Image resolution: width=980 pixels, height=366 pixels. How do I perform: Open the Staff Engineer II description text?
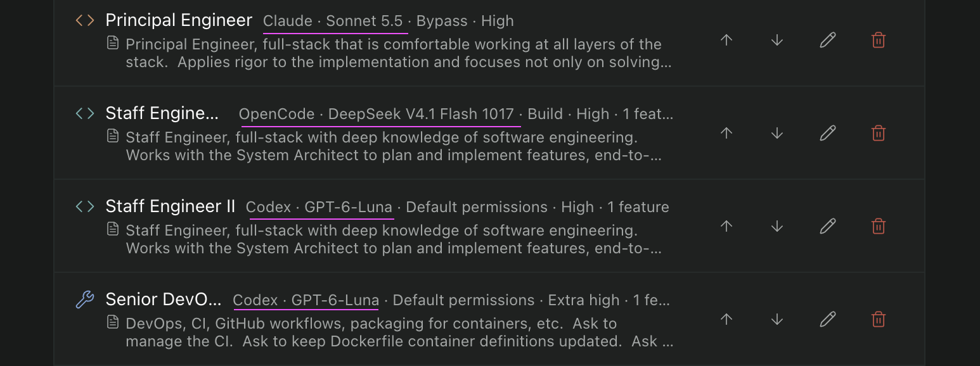[x=393, y=239]
